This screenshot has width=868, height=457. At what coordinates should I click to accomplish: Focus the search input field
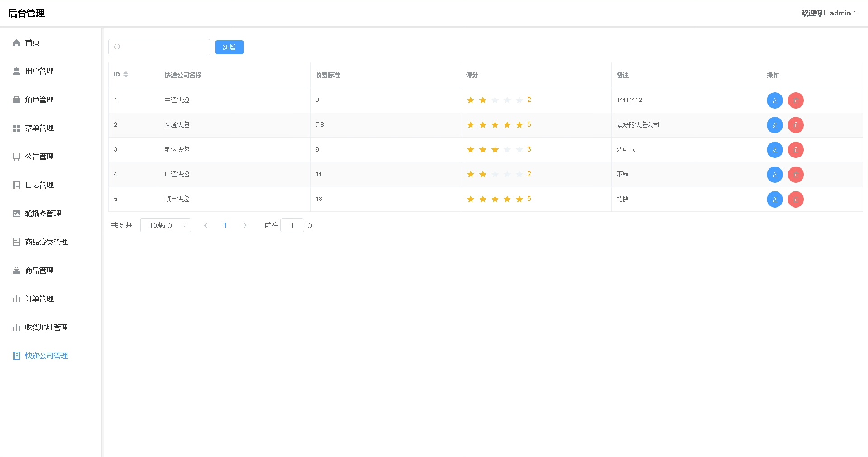tap(163, 47)
